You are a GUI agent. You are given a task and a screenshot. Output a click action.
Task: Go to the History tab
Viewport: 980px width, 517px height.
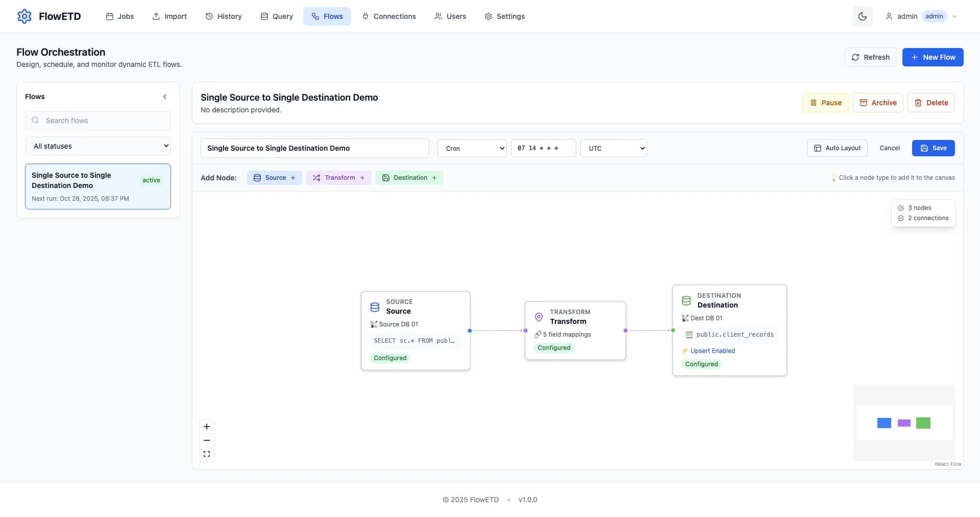[x=224, y=16]
